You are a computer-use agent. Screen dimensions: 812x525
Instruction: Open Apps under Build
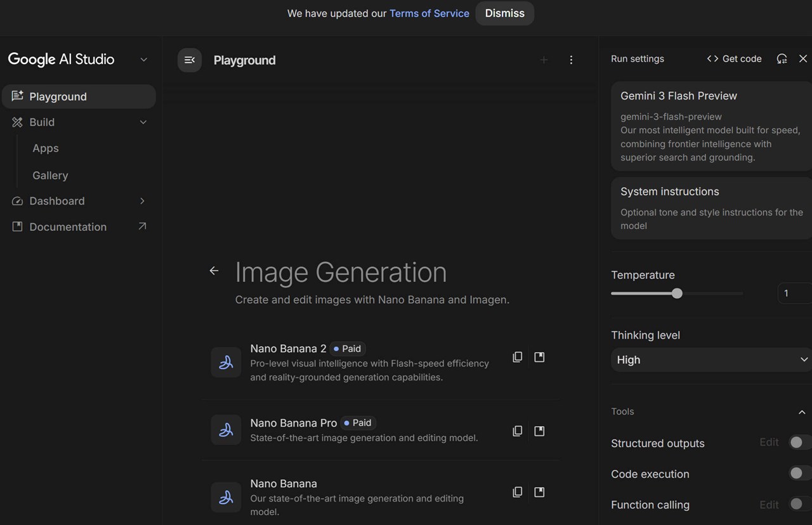46,148
